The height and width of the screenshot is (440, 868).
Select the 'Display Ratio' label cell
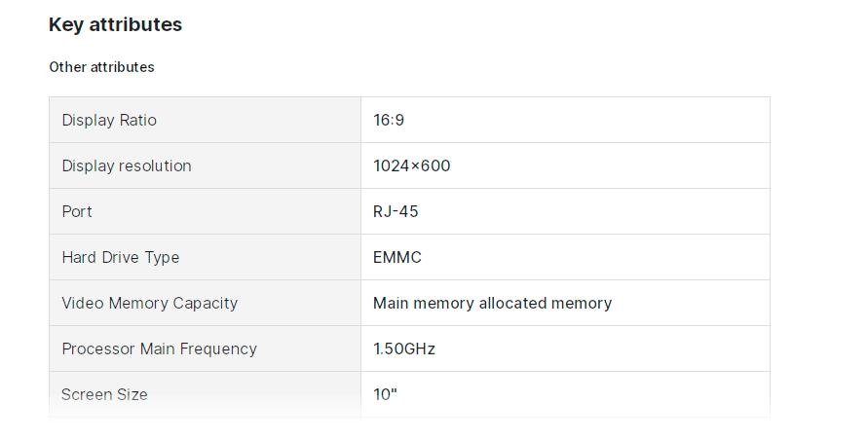109,120
